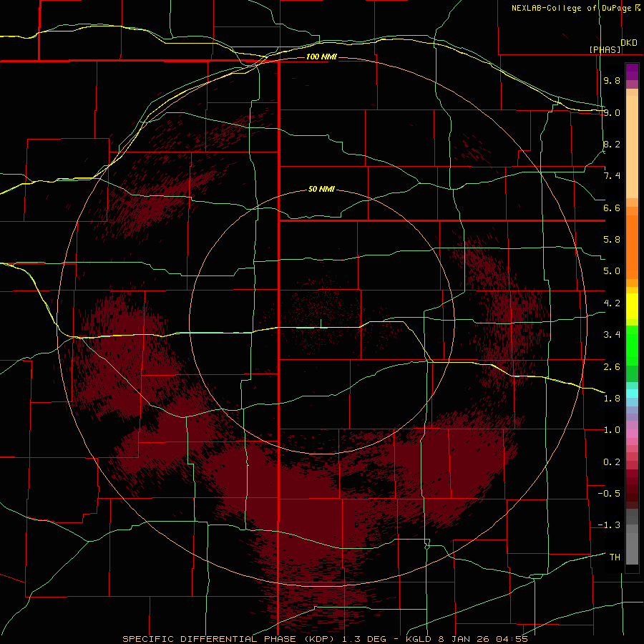644x644 pixels.
Task: Pick the gray bottom segment of color bar
Action: (x=632, y=548)
